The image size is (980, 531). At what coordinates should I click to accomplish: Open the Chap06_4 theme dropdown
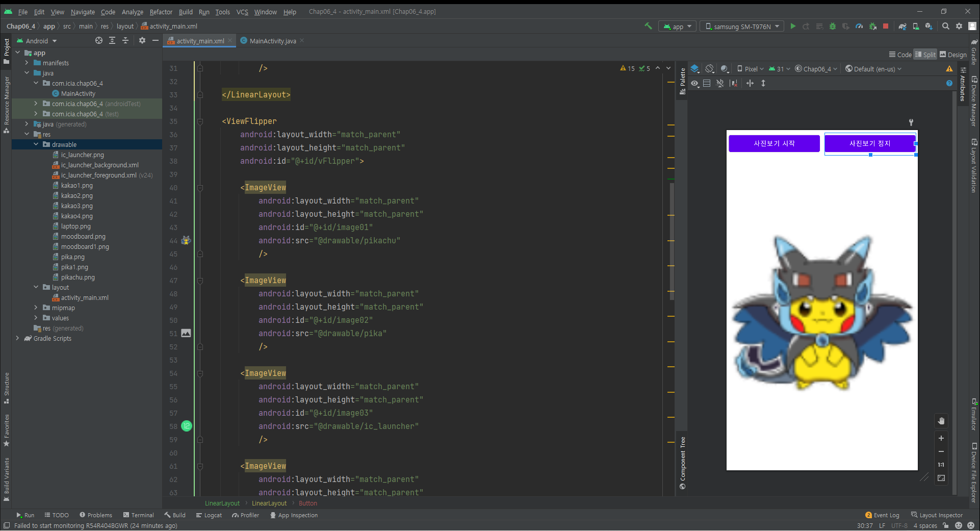[x=816, y=69]
